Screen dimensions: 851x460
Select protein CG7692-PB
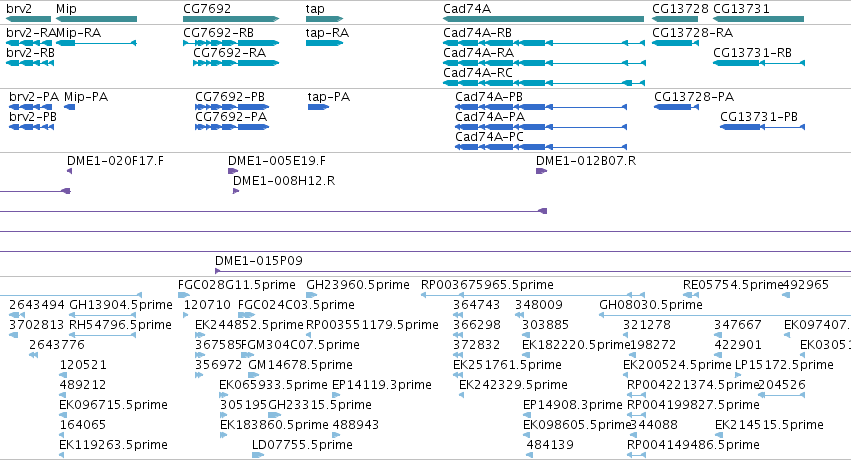[x=232, y=107]
